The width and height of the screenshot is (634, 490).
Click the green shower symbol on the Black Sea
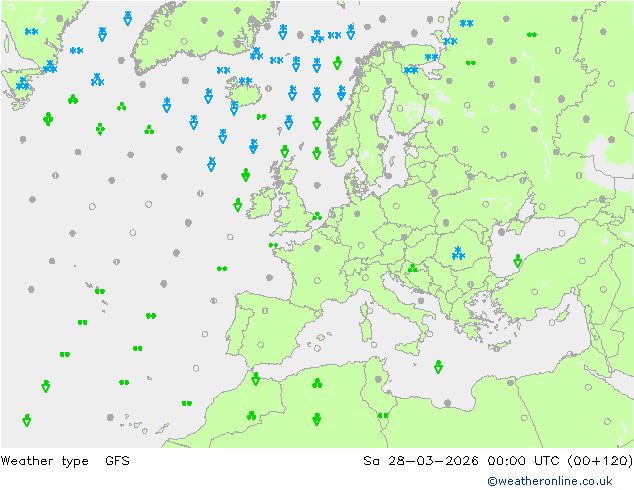518,261
